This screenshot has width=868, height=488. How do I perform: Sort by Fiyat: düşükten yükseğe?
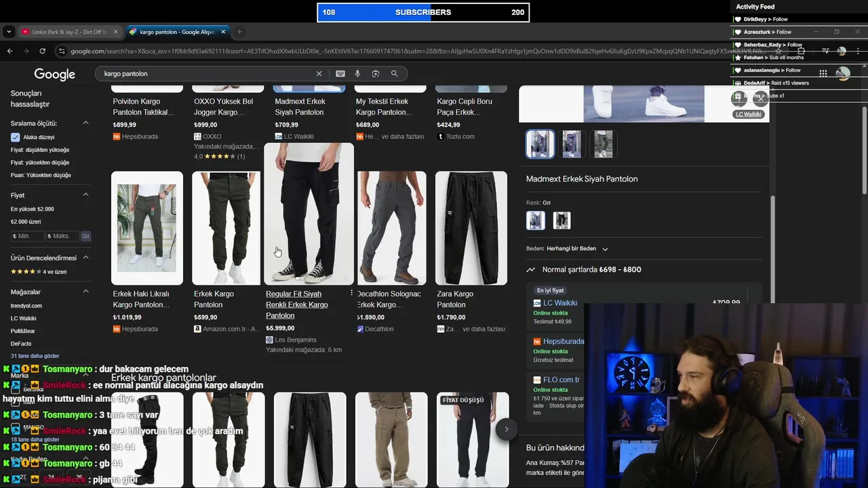pos(40,150)
